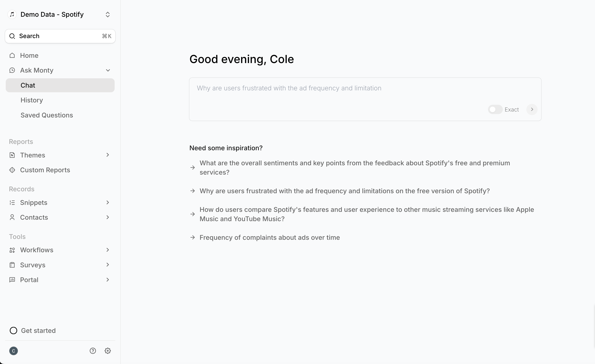595x364 pixels.
Task: Click the Demo Data music note icon
Action: (x=12, y=14)
